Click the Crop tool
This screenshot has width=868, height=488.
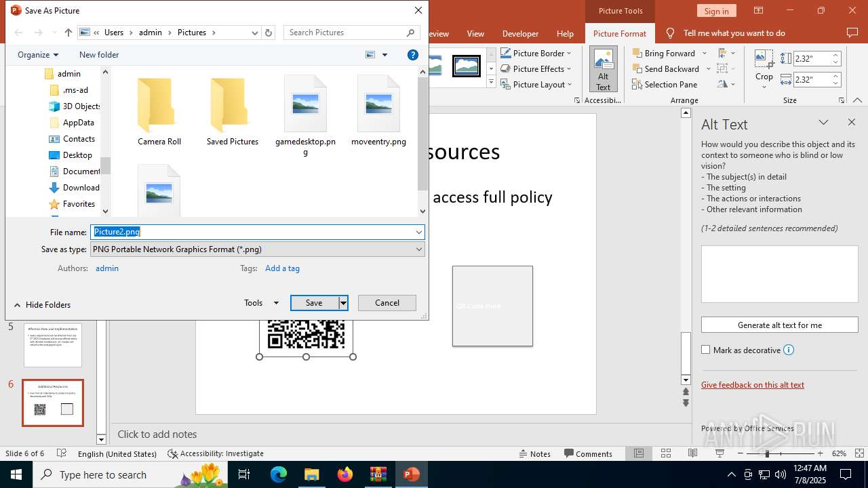pos(764,70)
